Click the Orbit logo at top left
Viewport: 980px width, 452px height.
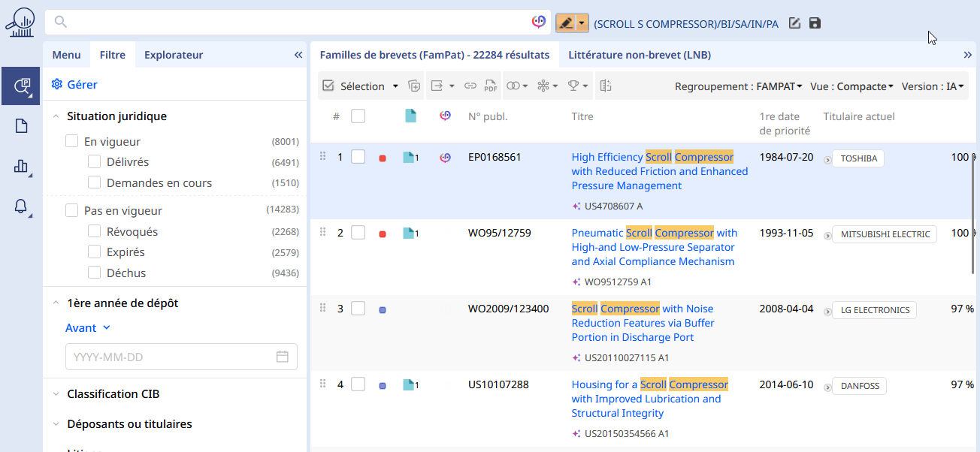tap(20, 23)
